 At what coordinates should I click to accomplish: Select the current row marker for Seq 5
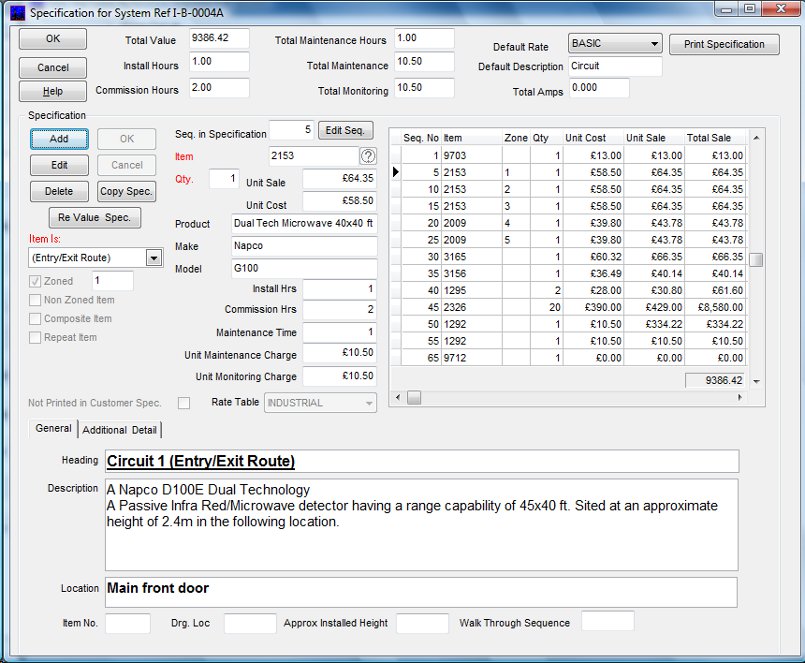396,173
